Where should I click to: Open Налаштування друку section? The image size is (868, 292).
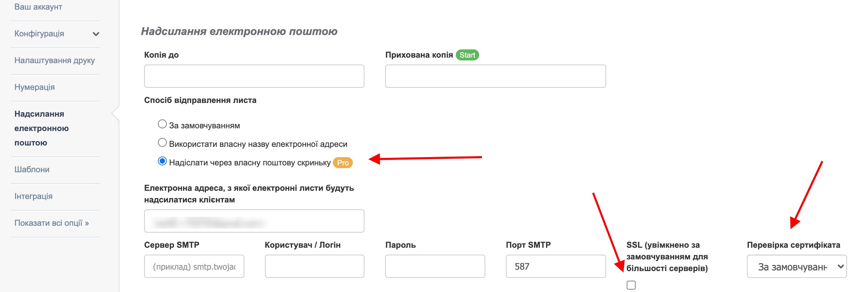pos(55,60)
